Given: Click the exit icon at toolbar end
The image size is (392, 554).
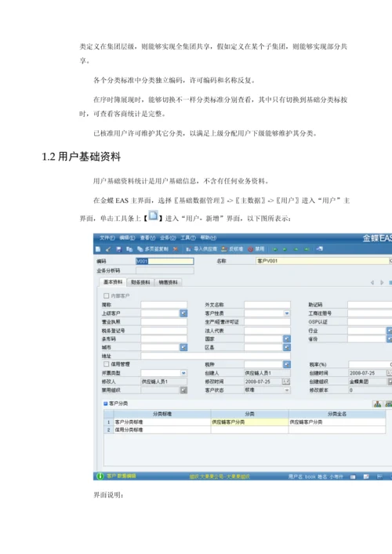Looking at the screenshot, I should click(320, 249).
